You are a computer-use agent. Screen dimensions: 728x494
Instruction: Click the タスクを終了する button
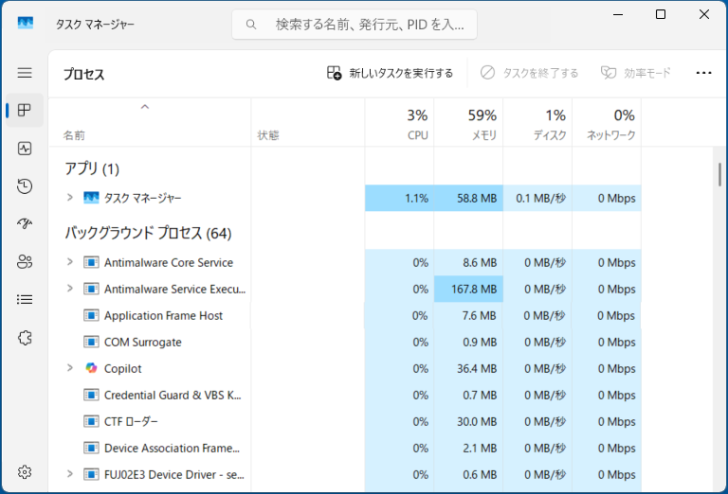point(529,73)
